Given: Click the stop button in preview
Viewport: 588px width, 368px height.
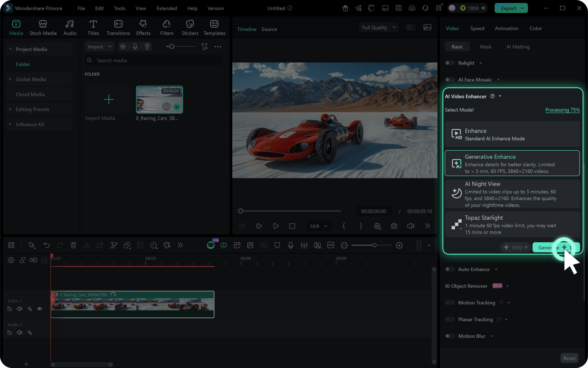Looking at the screenshot, I should click(x=292, y=226).
